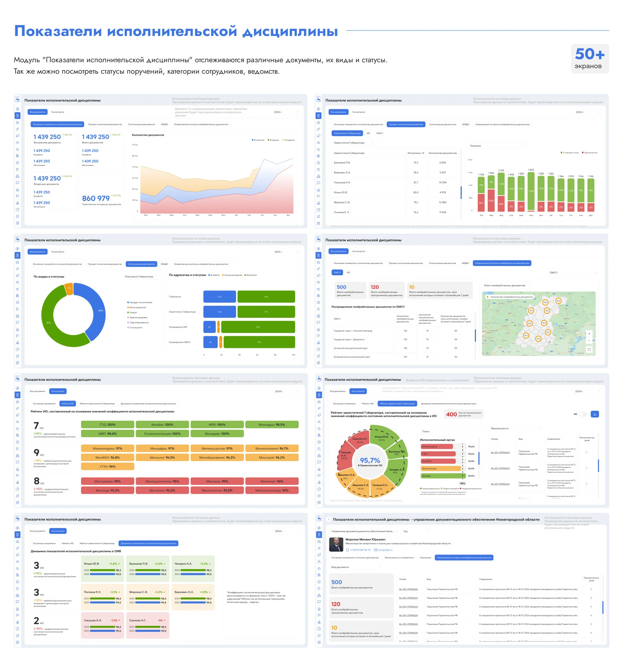Click sidebar star icon on Морозов Михаил screen
This screenshot has width=623, height=672.
point(319,582)
